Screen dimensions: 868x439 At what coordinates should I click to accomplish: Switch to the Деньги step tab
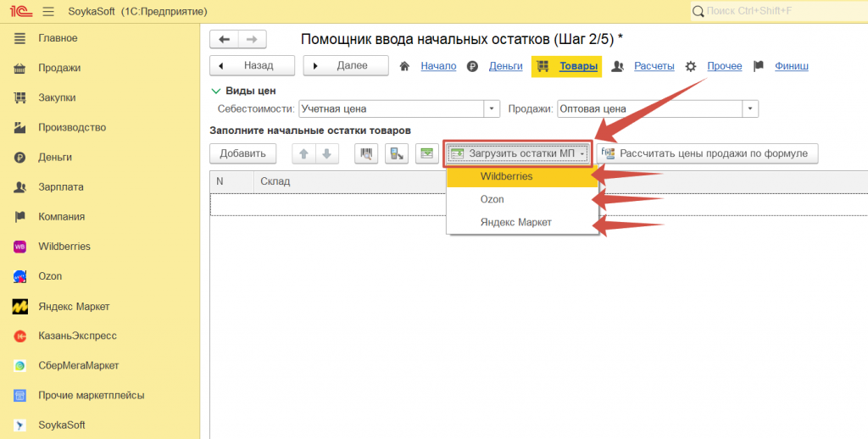(505, 66)
